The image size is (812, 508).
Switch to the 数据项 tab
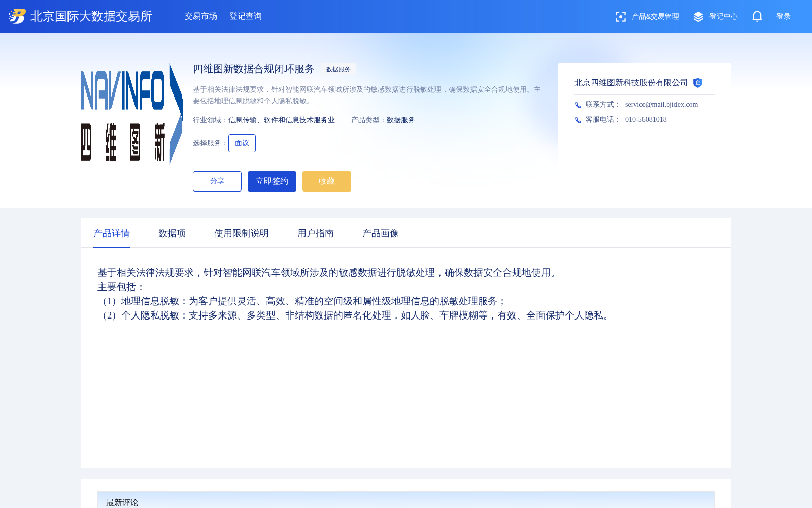(172, 233)
